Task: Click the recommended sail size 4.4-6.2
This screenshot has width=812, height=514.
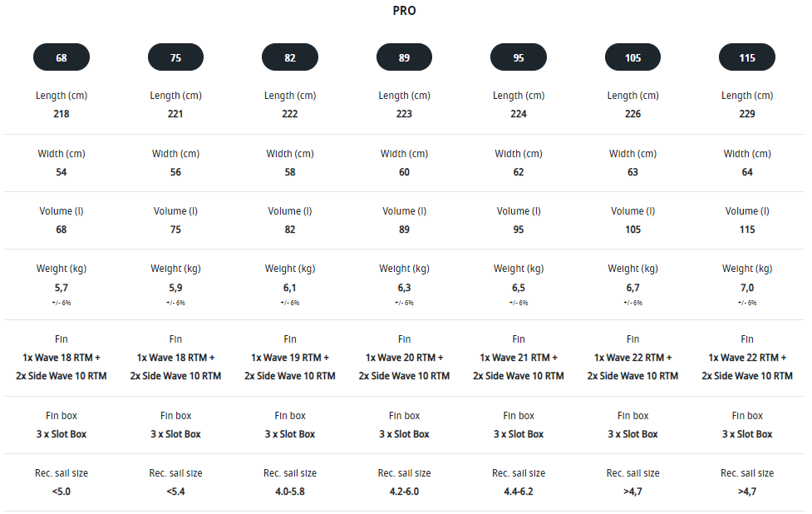Action: 519,492
